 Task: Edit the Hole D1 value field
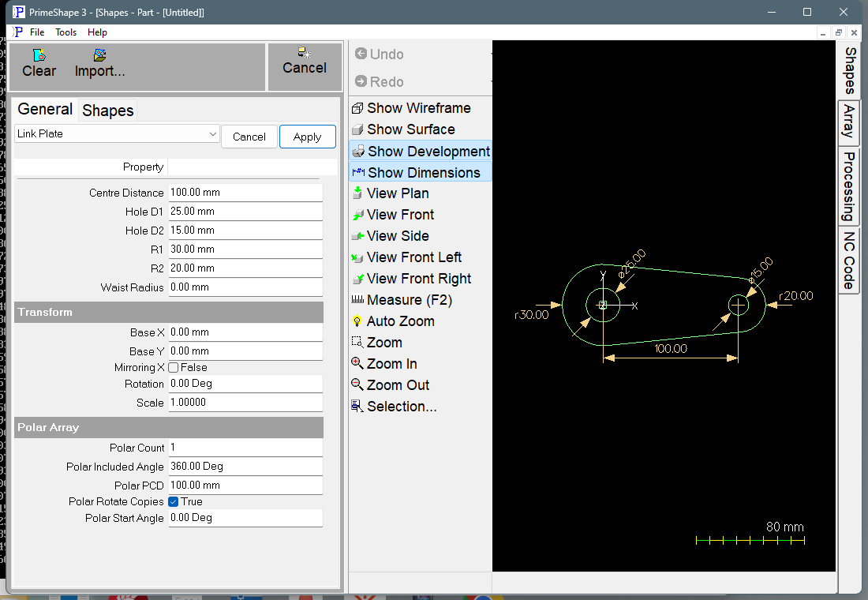tap(245, 211)
